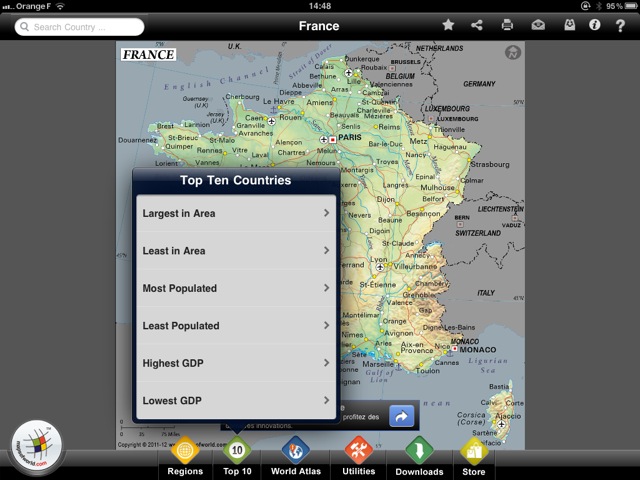
Task: Open Least Populated ranking
Action: tap(236, 326)
